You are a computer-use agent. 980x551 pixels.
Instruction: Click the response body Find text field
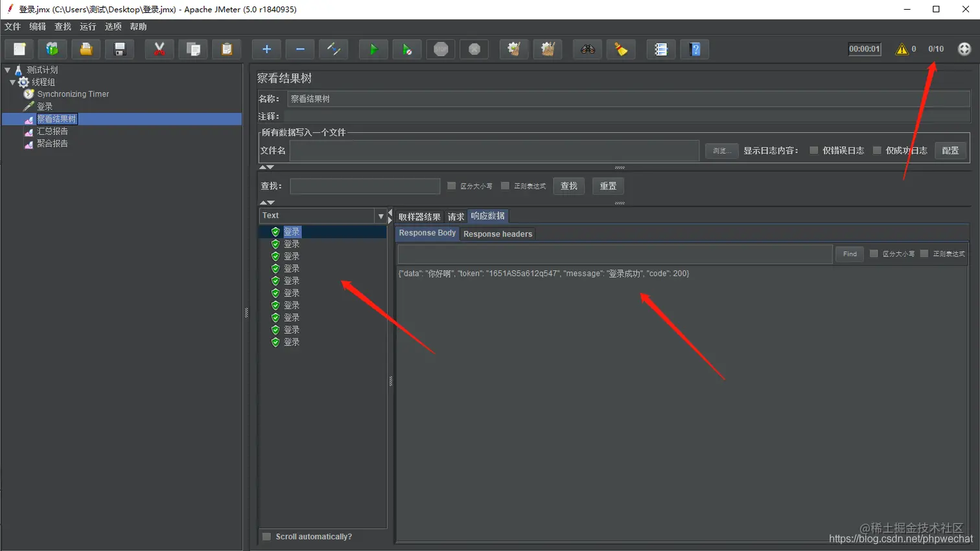coord(615,254)
